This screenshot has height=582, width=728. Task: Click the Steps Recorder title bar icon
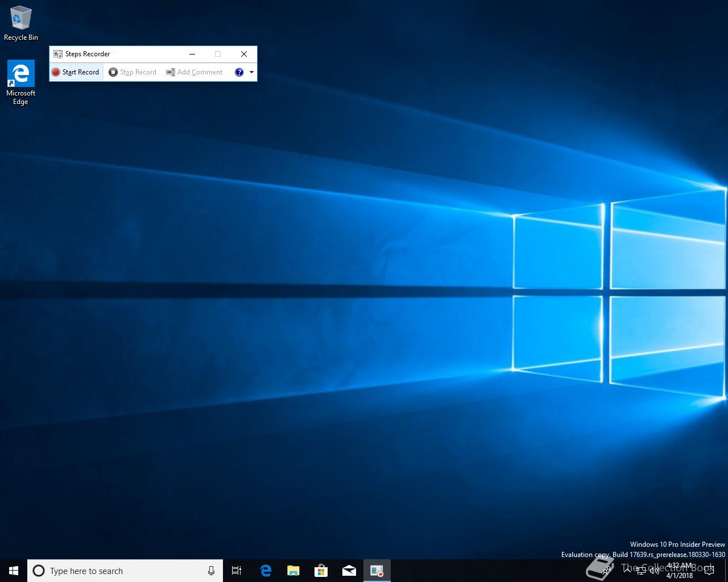click(57, 54)
